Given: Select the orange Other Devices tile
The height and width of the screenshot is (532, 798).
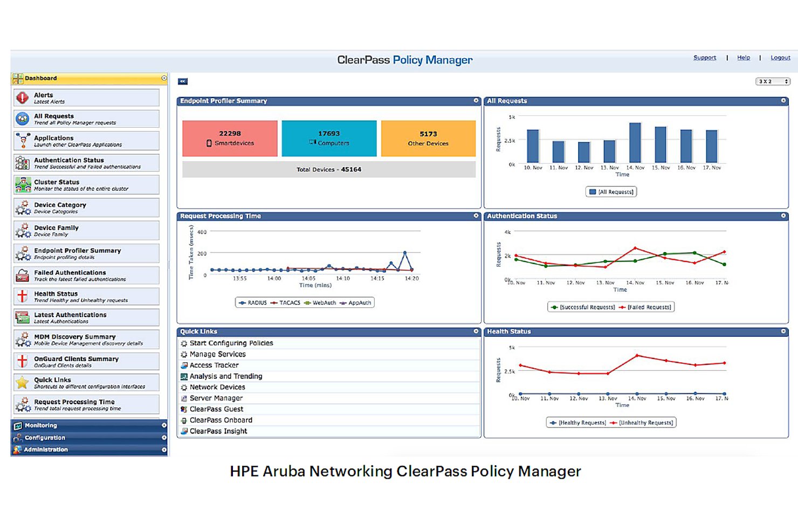Looking at the screenshot, I should tap(428, 139).
